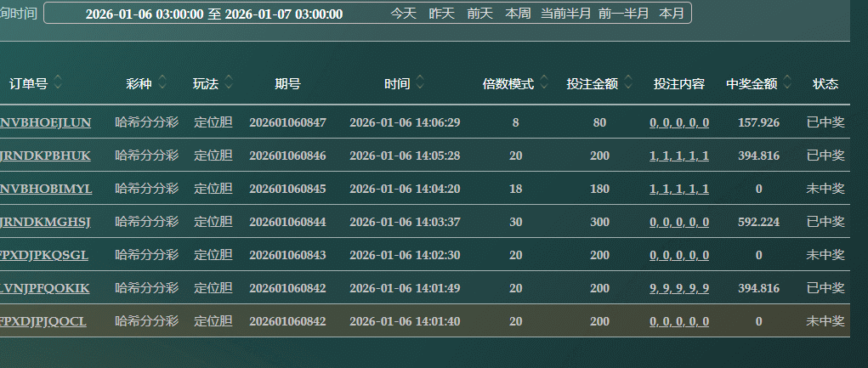
Task: Sort by 投注金额 using its arrows
Action: coord(628,83)
